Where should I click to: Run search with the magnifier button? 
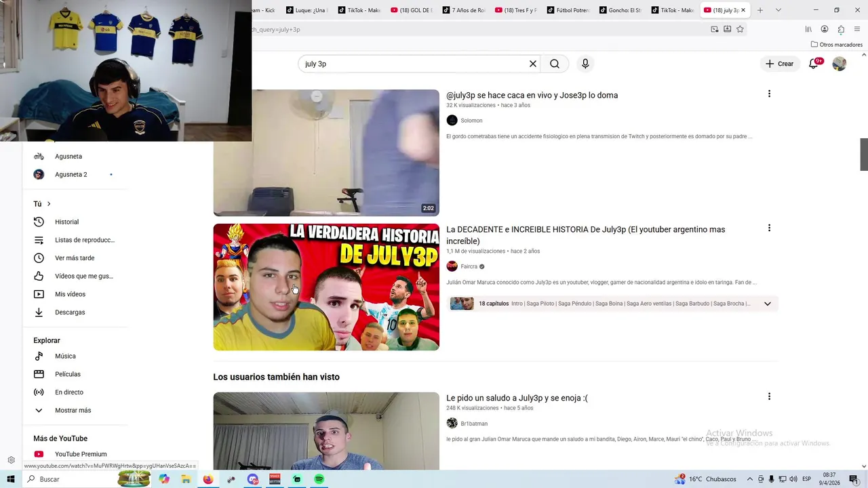(555, 64)
